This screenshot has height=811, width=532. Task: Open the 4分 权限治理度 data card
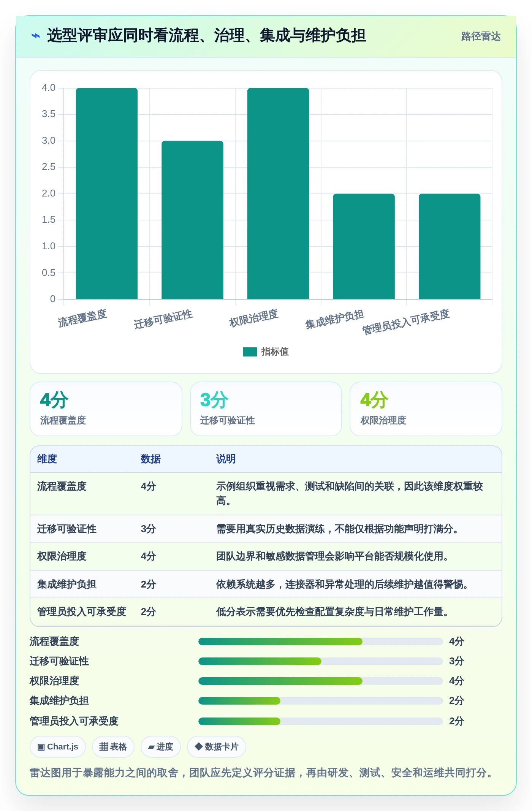[426, 409]
